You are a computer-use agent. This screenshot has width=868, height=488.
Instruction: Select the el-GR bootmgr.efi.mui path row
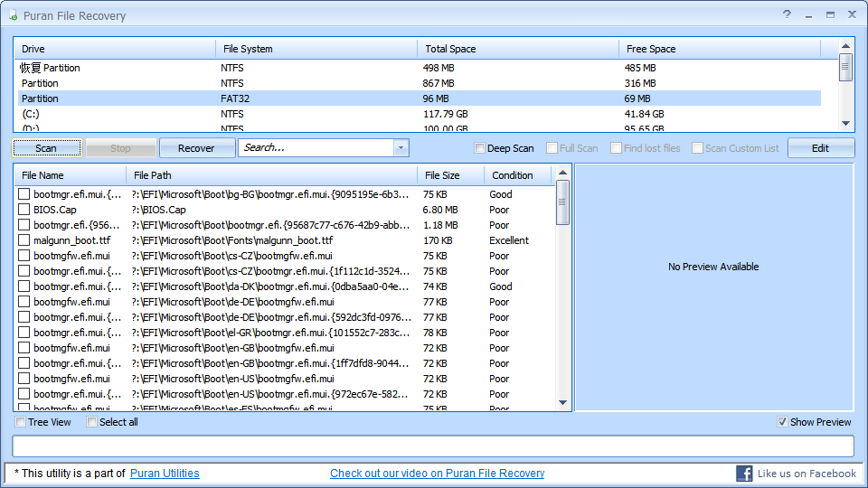(x=270, y=333)
